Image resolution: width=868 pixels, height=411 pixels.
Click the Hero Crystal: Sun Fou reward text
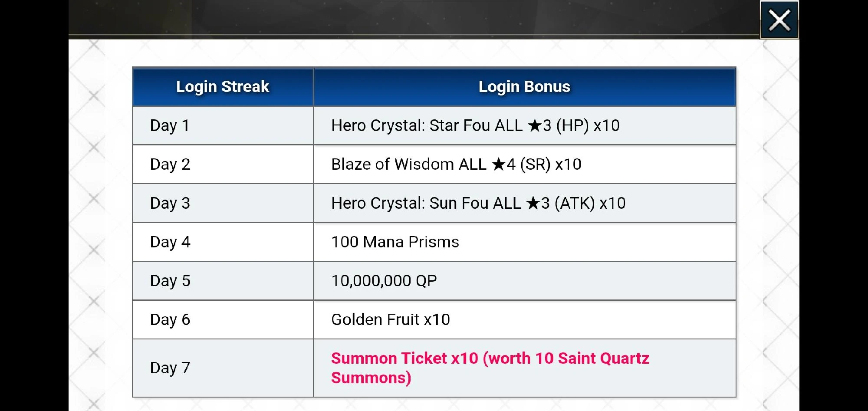pos(478,203)
